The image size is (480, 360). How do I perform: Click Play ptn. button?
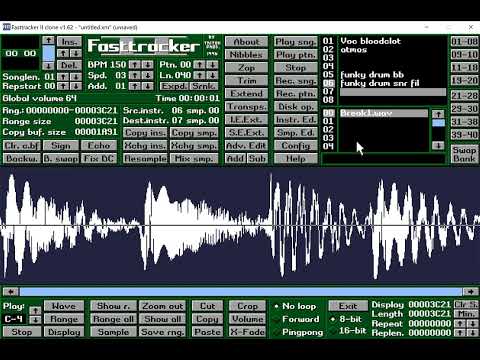point(296,55)
